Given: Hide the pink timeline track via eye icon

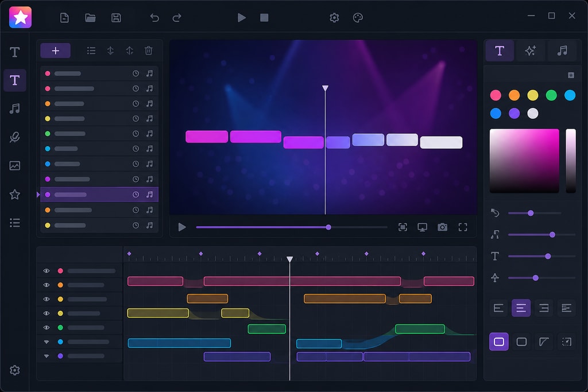Looking at the screenshot, I should pyautogui.click(x=47, y=270).
